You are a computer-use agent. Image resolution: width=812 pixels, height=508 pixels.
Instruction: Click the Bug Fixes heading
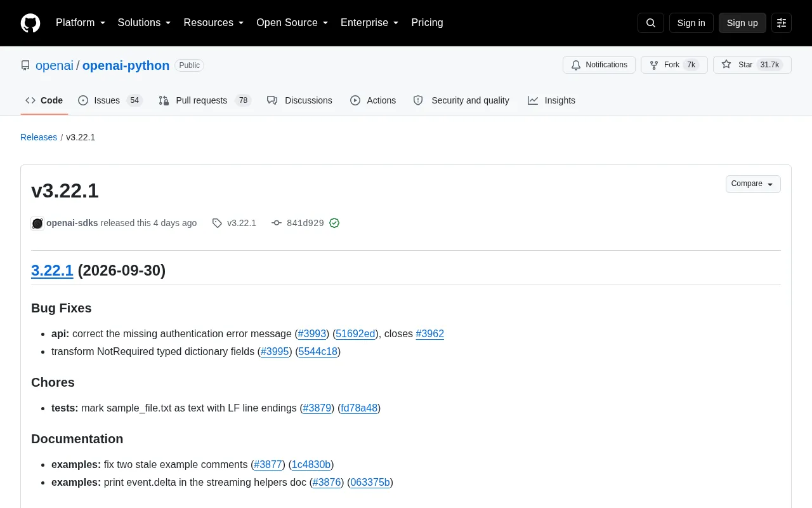click(x=62, y=308)
